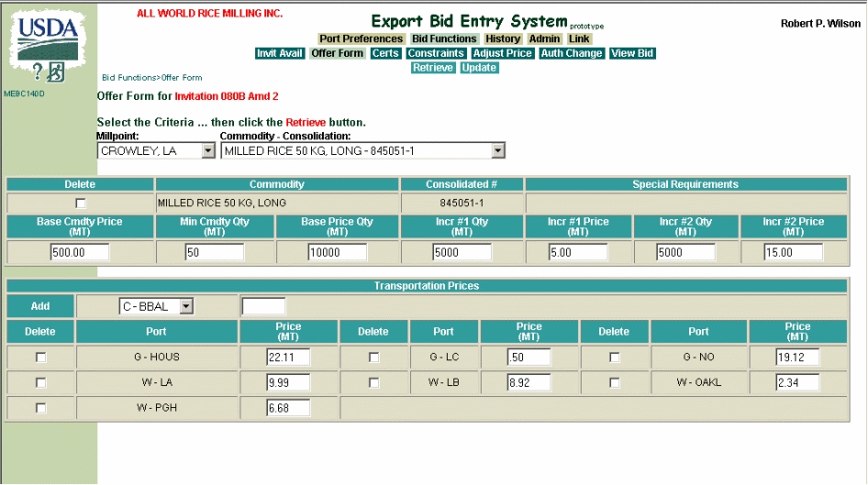The image size is (868, 485).
Task: Click the 845051-1 consolidated number cell
Action: [462, 203]
